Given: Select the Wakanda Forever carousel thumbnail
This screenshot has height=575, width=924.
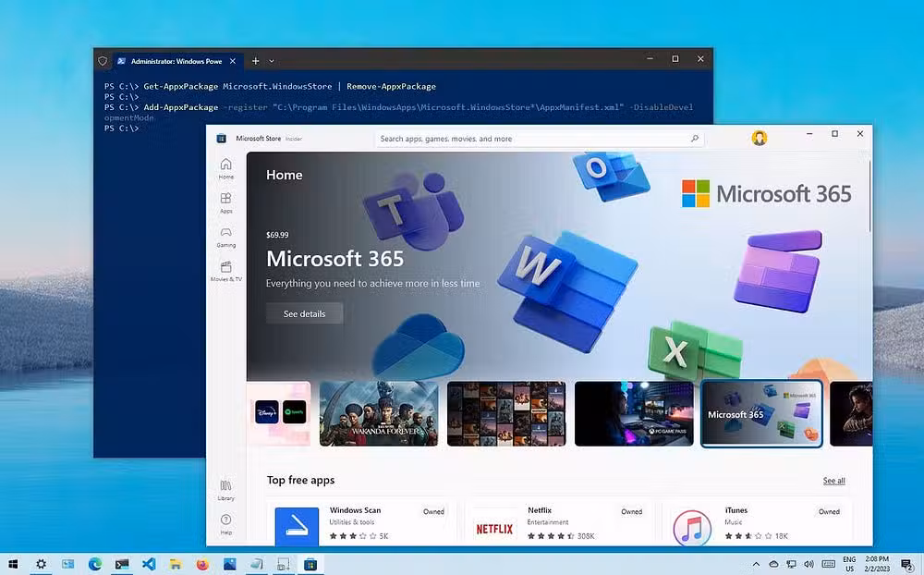Looking at the screenshot, I should coord(379,413).
